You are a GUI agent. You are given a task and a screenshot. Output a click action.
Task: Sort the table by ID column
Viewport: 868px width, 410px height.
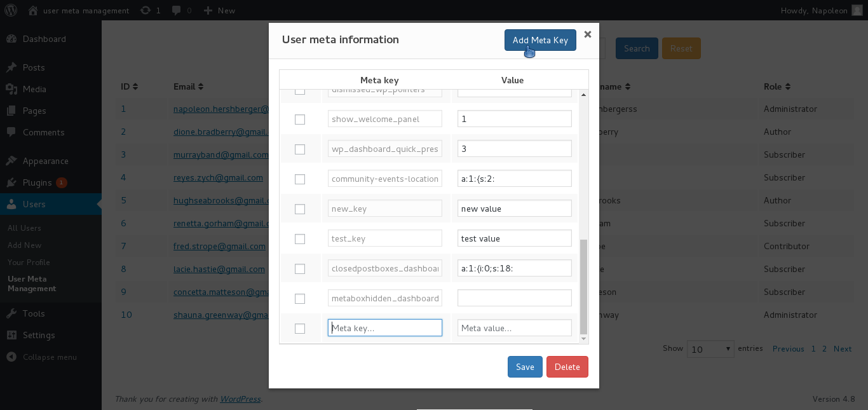point(130,86)
